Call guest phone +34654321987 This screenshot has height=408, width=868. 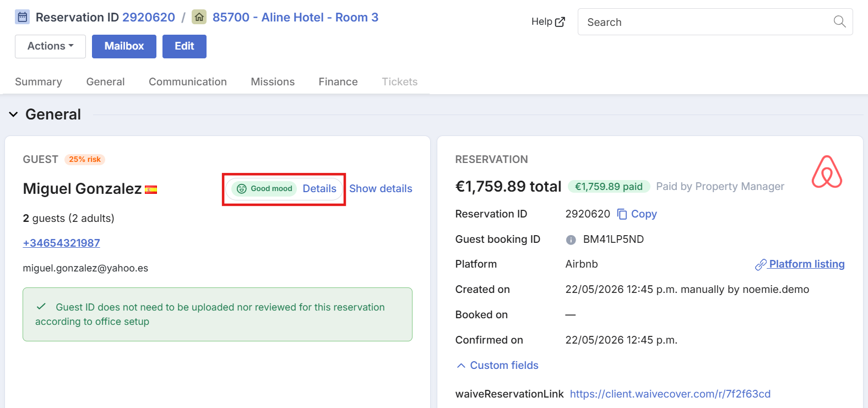(x=61, y=243)
